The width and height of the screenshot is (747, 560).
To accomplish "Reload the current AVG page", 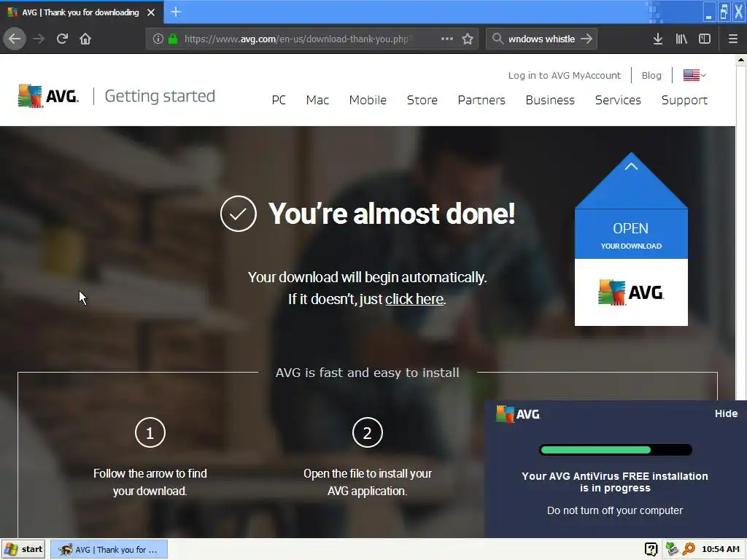I will (x=62, y=39).
